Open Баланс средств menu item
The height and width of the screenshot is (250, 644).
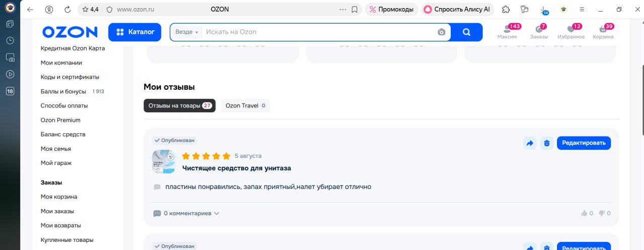pyautogui.click(x=63, y=134)
